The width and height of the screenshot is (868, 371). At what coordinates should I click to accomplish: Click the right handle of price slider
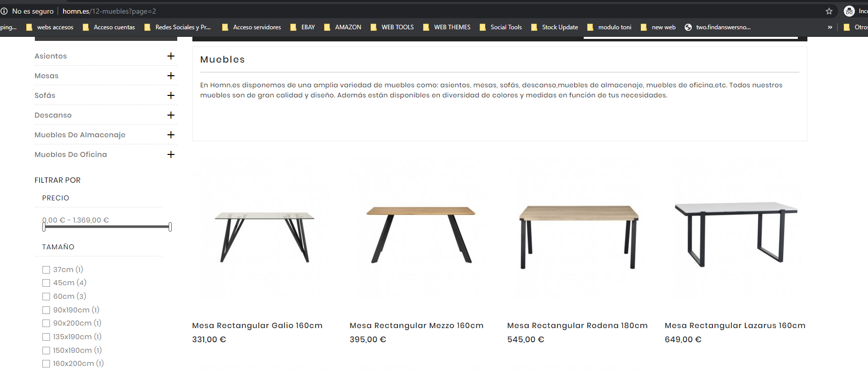click(170, 227)
